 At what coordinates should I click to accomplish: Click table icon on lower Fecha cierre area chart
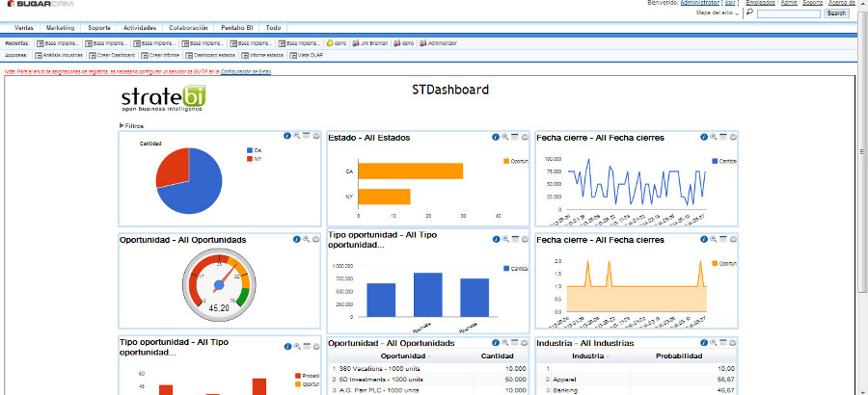[x=723, y=239]
